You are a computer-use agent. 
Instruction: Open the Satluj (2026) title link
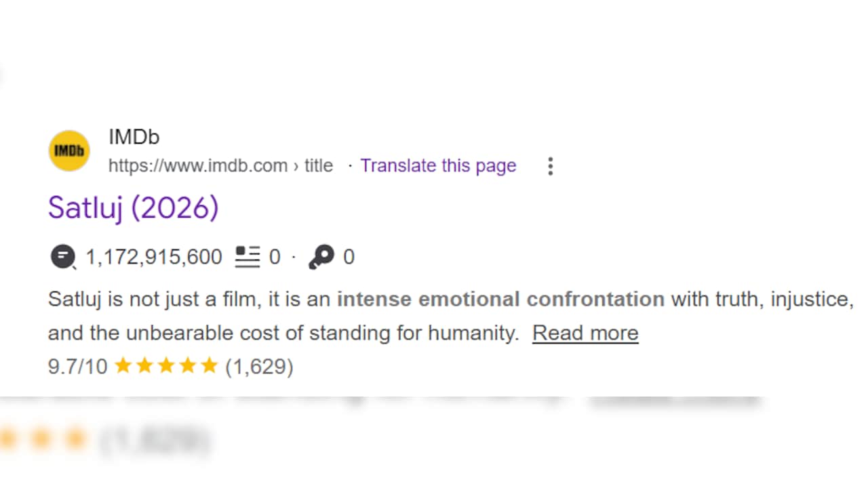click(134, 208)
